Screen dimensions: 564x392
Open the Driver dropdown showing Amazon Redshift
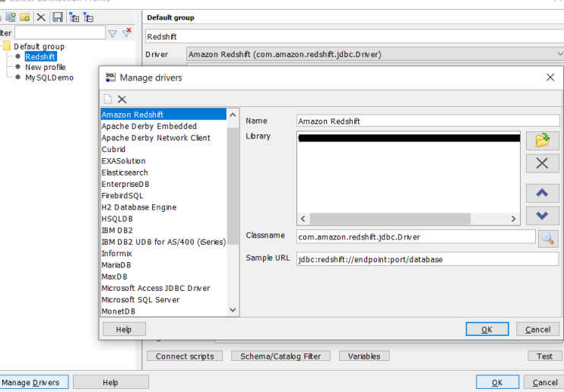pos(372,55)
